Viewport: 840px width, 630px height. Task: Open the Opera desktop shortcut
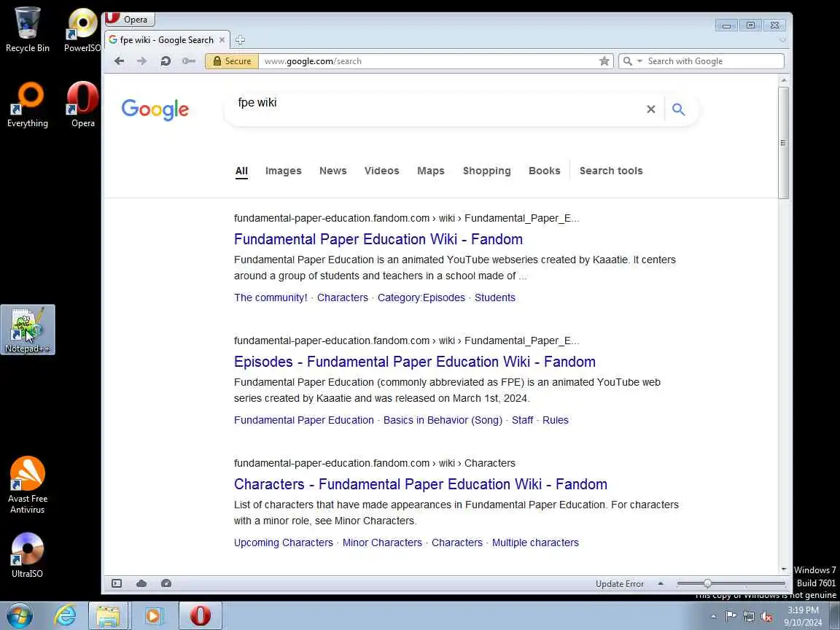83,105
